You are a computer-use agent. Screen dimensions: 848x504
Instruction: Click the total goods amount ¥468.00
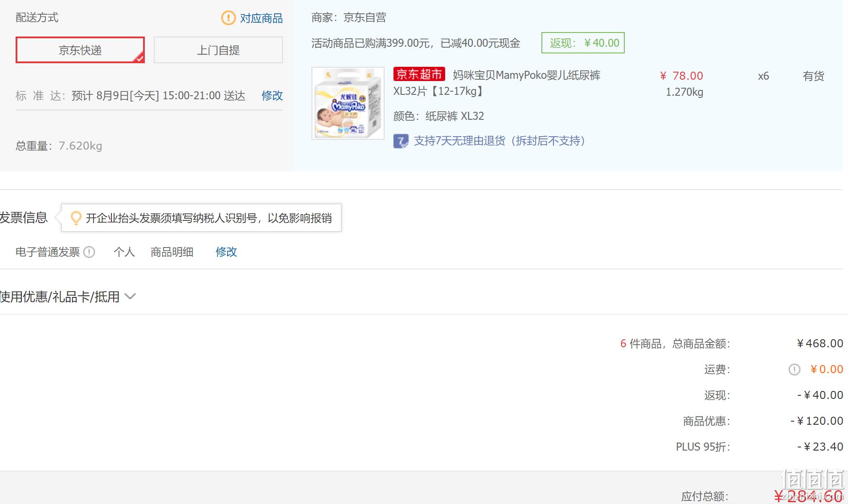coord(820,343)
